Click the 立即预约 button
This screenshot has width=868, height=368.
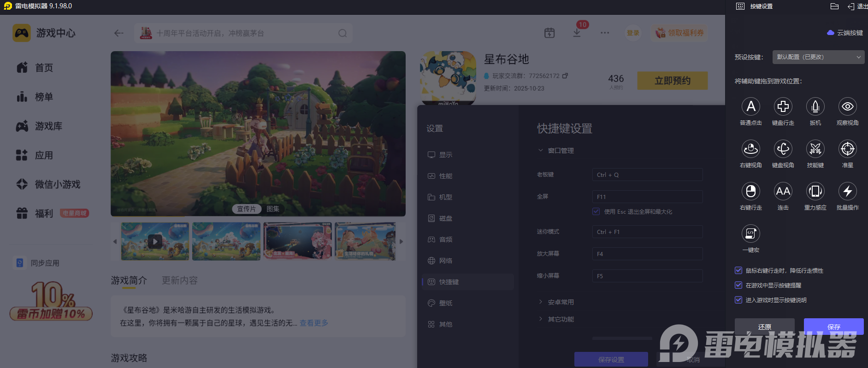tap(673, 81)
